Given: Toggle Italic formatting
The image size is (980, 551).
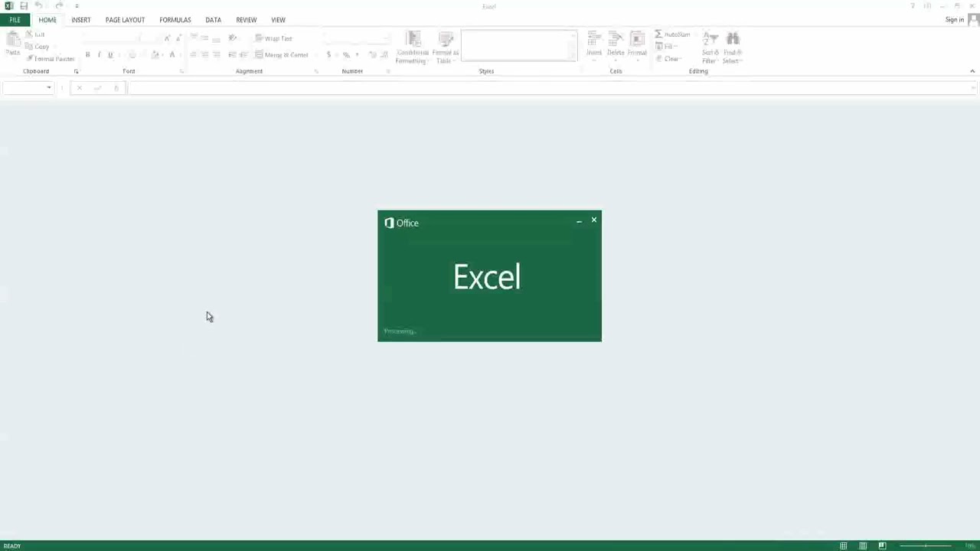Looking at the screenshot, I should click(x=99, y=55).
